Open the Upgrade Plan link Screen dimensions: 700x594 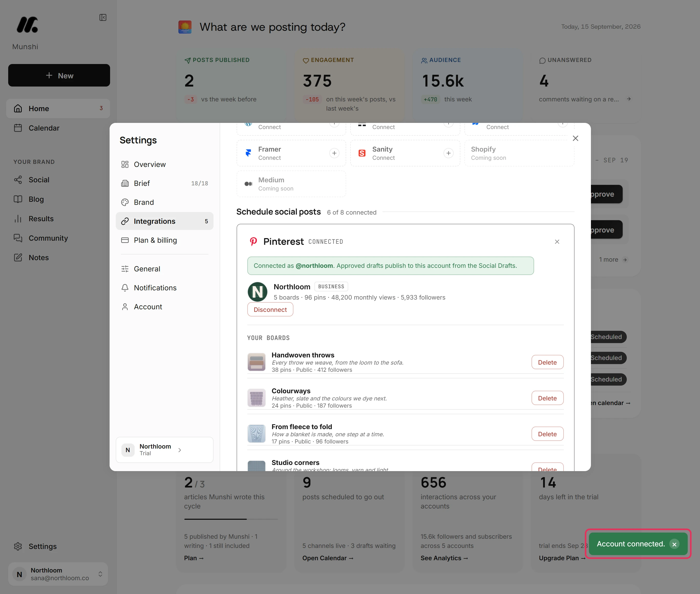point(562,558)
